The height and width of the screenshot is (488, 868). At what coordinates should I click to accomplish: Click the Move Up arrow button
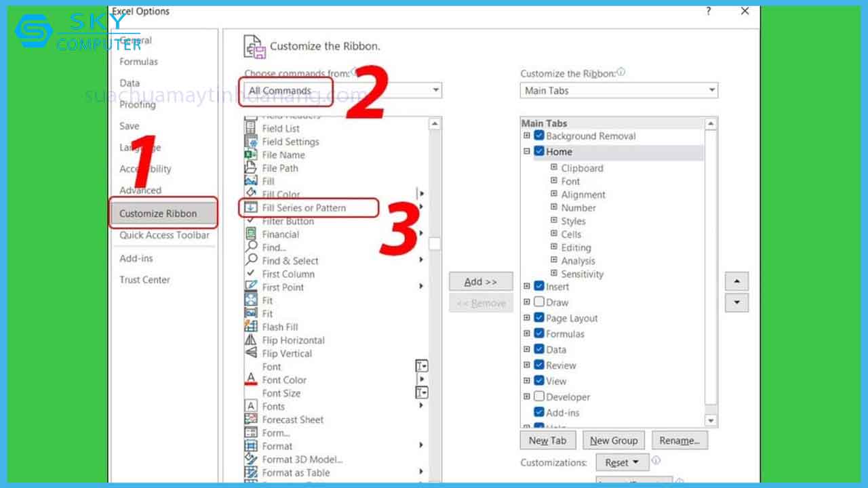point(737,281)
